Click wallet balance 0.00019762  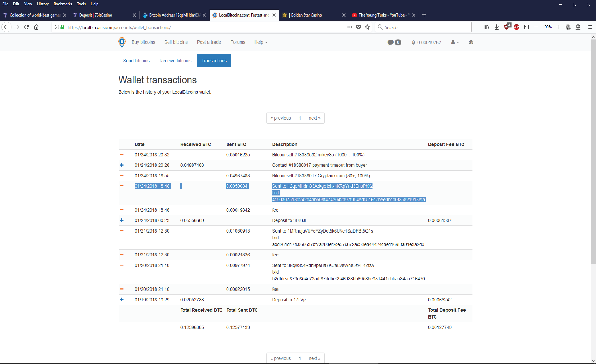(x=426, y=43)
